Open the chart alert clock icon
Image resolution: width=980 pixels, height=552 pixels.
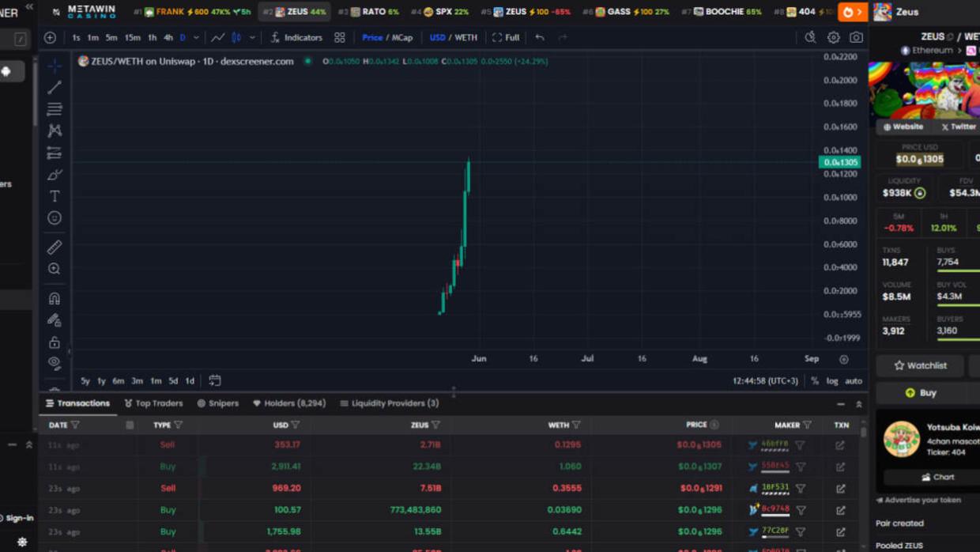pyautogui.click(x=810, y=37)
